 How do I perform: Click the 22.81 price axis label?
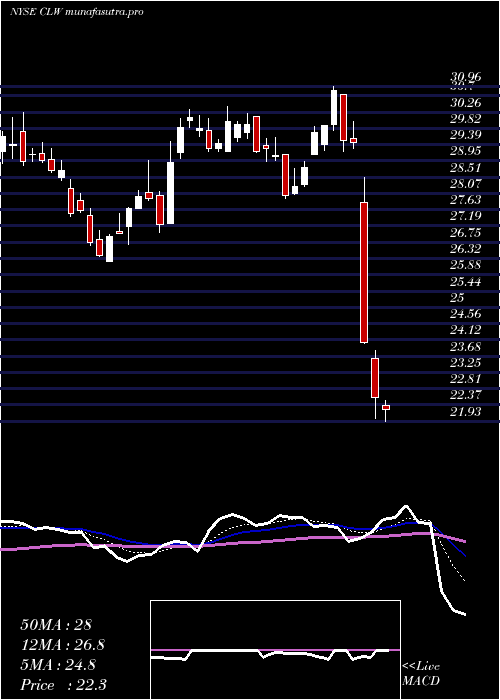point(466,379)
